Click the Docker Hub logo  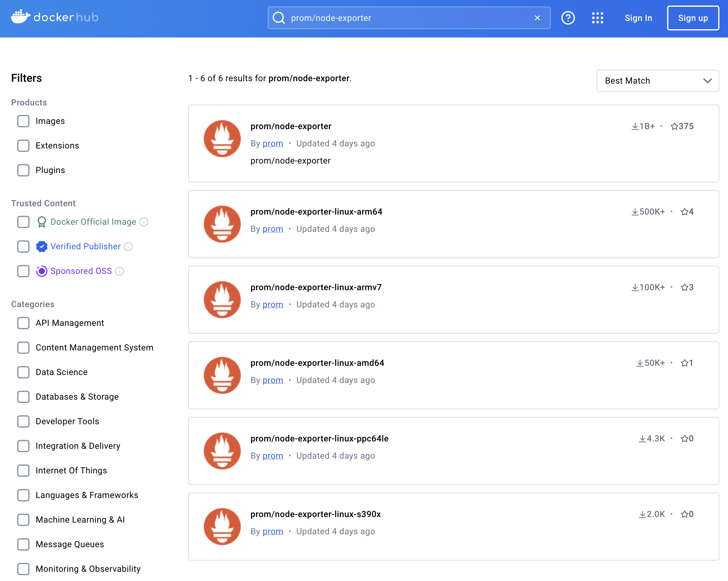[x=55, y=17]
